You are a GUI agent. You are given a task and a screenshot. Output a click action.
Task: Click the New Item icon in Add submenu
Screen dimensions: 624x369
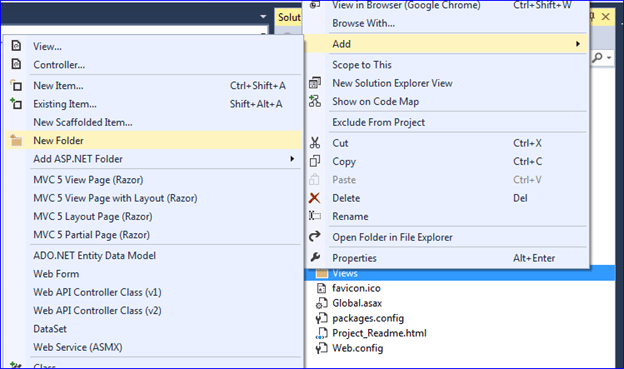[16, 85]
